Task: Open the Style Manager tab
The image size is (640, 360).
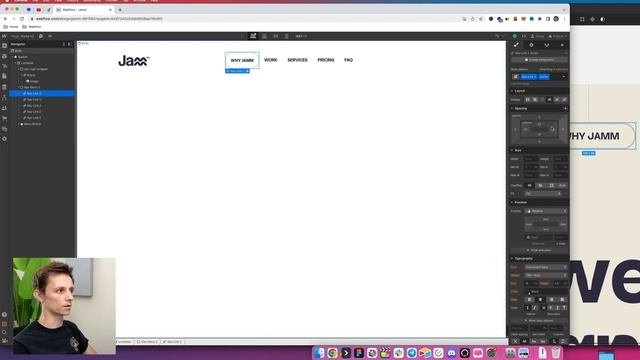Action: click(547, 45)
